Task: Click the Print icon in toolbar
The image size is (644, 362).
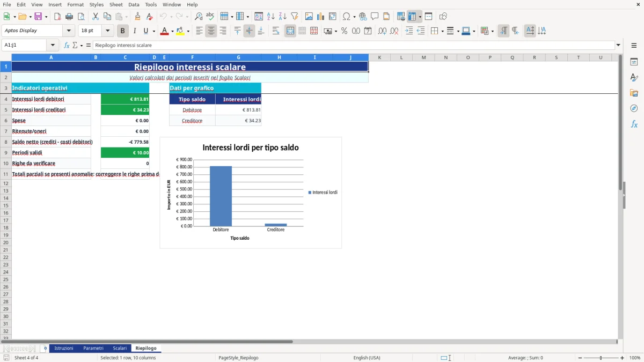Action: 69,17
